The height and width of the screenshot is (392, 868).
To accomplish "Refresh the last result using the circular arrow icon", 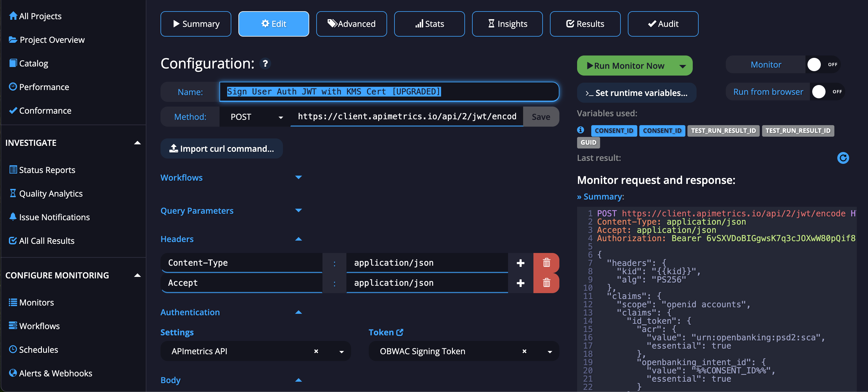I will (843, 158).
